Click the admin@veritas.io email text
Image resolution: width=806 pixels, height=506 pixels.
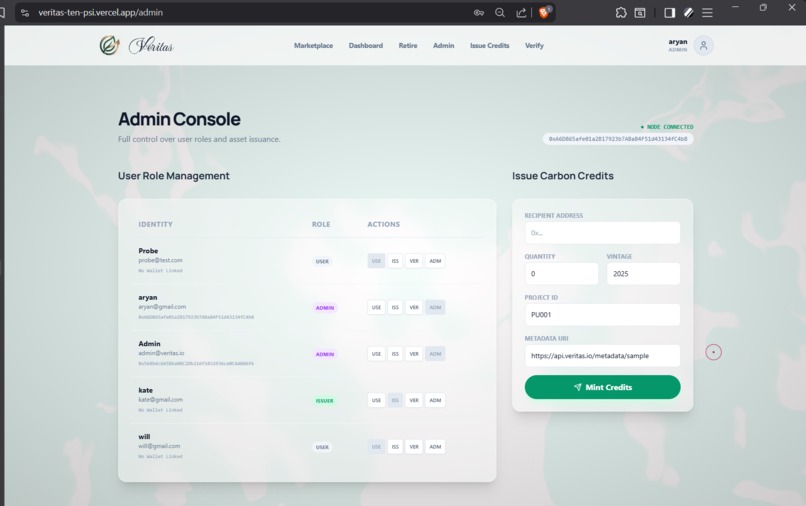pyautogui.click(x=161, y=353)
